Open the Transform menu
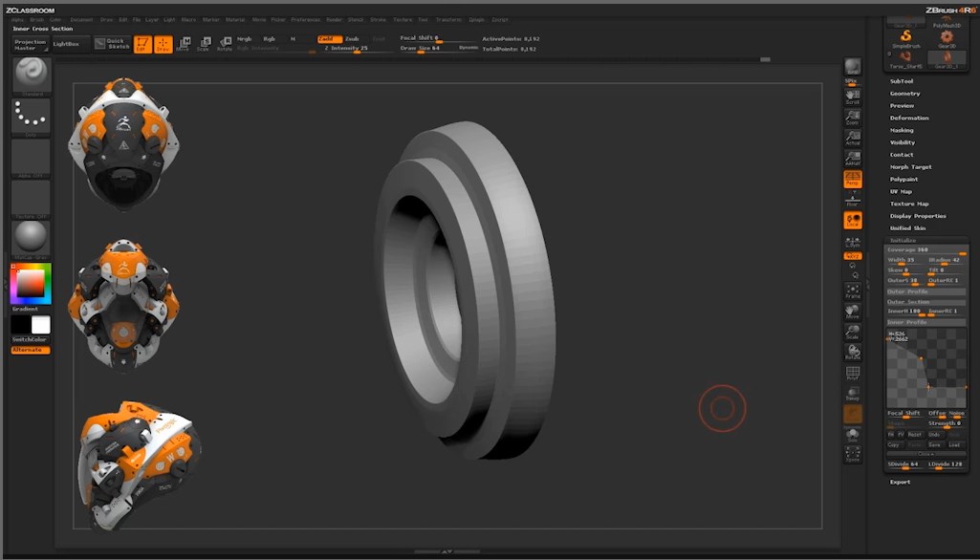 point(448,20)
